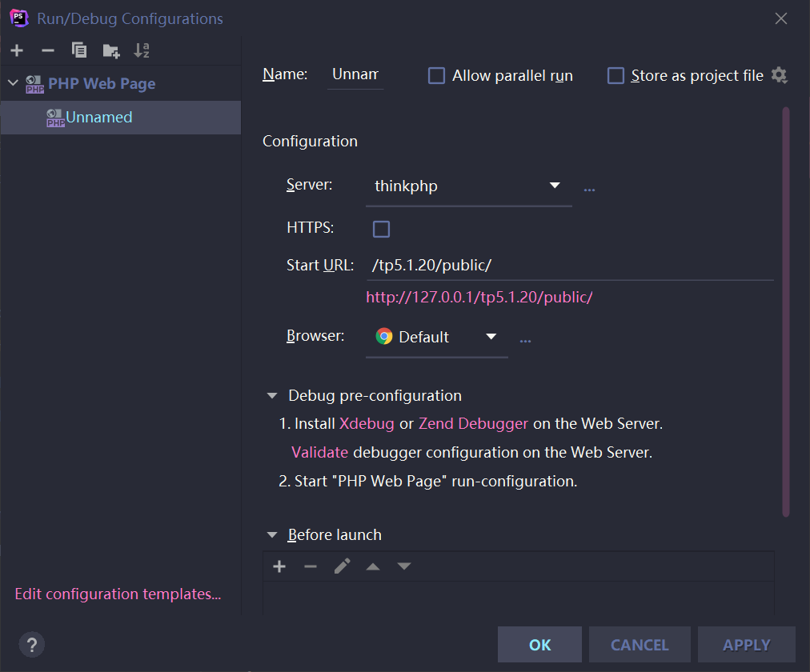Click in the Start URL field

coord(480,264)
